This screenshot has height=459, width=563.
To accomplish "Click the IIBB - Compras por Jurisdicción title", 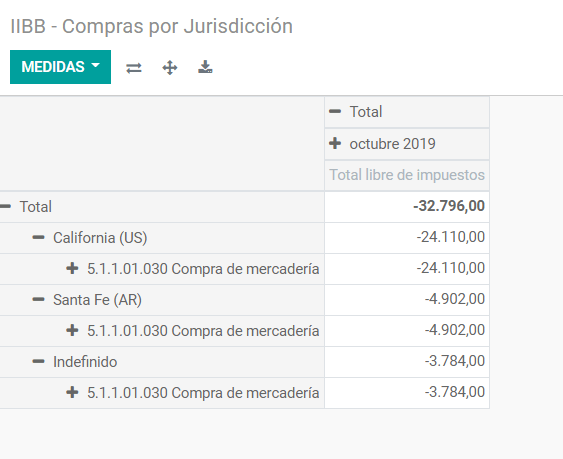I will (152, 27).
